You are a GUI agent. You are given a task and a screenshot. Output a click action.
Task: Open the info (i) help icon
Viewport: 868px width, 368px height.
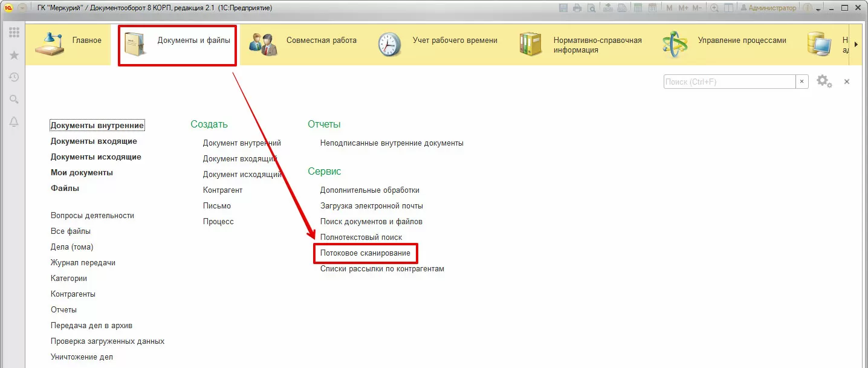(807, 8)
